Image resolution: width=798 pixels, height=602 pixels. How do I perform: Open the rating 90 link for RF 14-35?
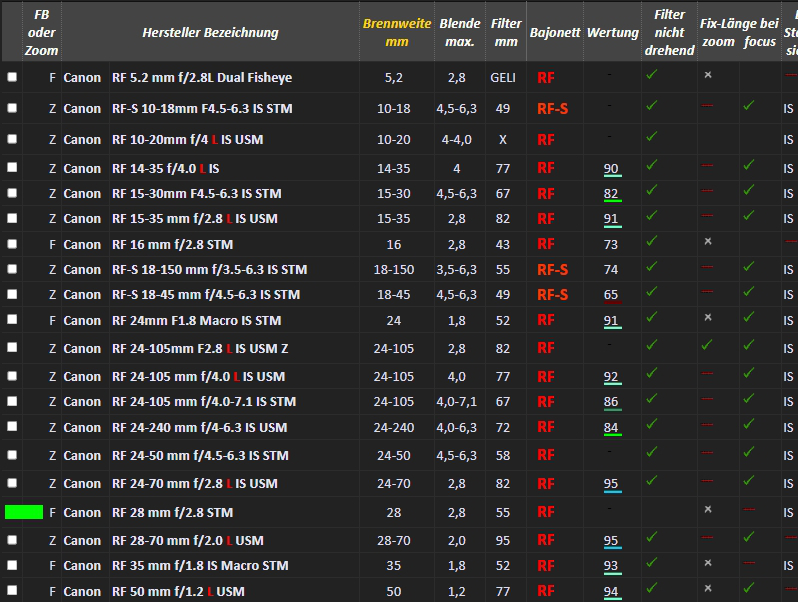611,169
